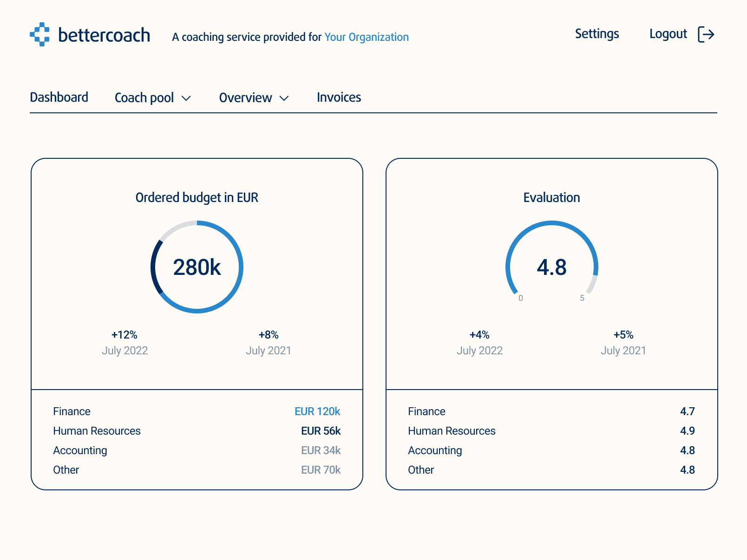
Task: Click the bettercoach brand name
Action: point(104,35)
